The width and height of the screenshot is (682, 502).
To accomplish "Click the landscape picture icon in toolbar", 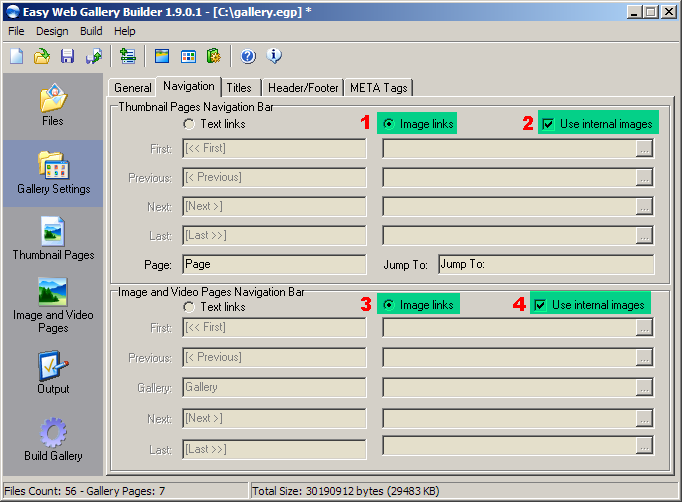I will pos(162,56).
